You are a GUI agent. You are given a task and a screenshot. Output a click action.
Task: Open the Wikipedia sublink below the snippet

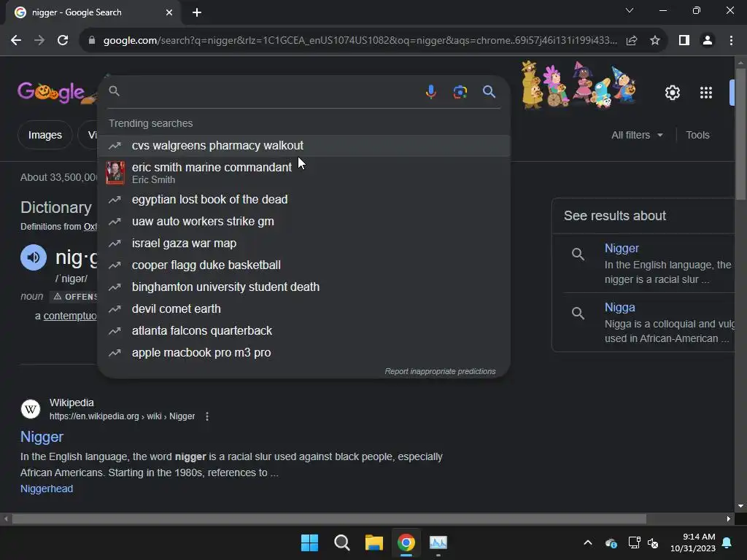click(x=47, y=489)
